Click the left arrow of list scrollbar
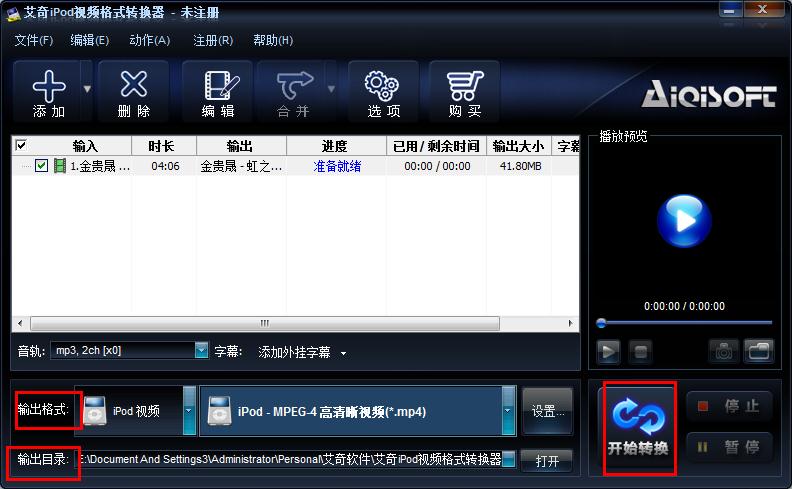 (20, 323)
